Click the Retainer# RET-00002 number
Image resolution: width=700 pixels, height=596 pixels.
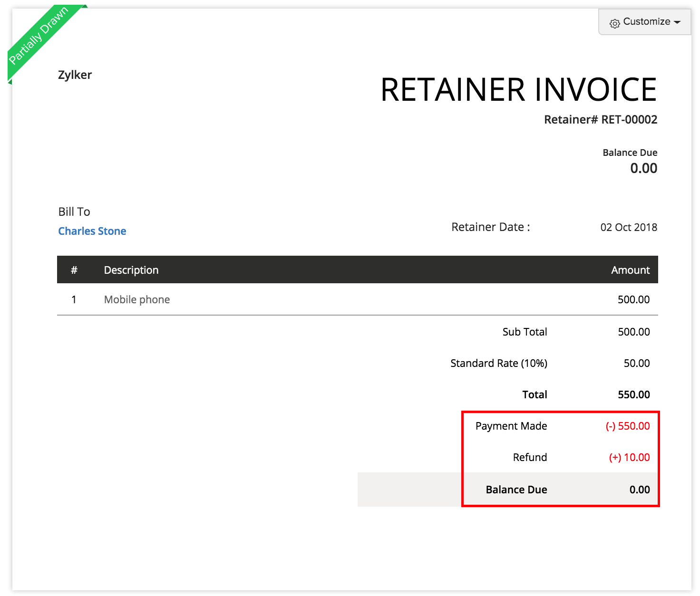(600, 119)
